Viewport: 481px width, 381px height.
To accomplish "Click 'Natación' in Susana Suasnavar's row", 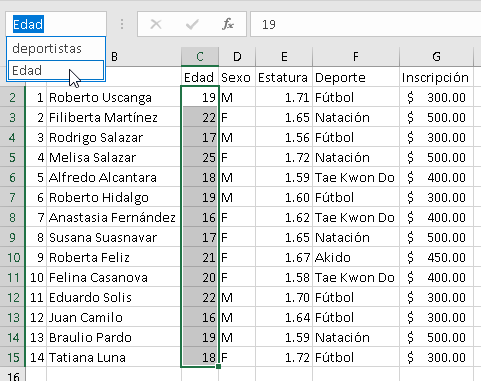I will [356, 237].
